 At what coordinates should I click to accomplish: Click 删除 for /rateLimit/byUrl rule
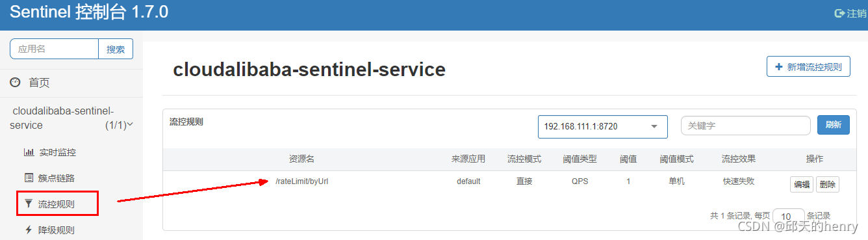click(x=827, y=184)
